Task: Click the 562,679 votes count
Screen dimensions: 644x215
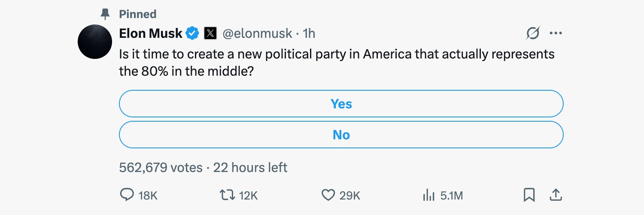Action: coord(161,167)
